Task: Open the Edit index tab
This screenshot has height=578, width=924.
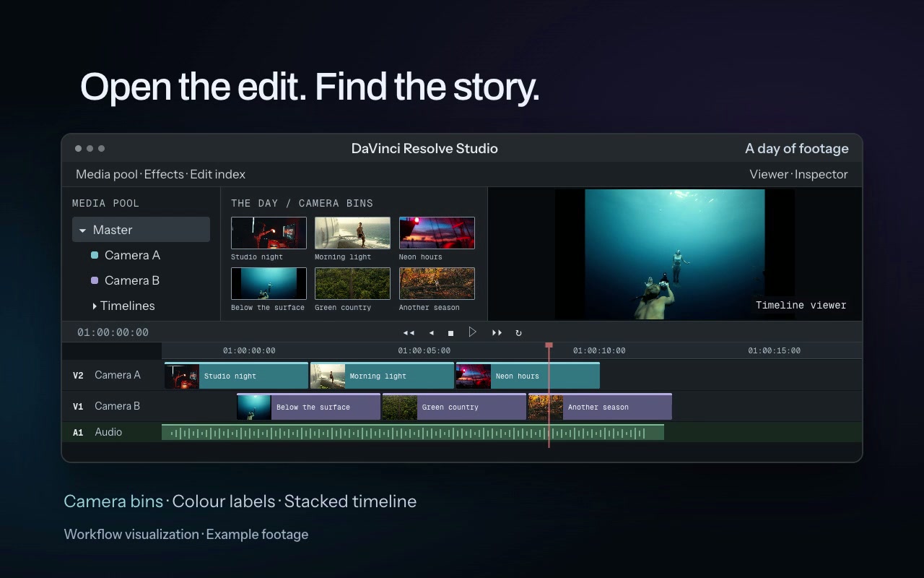Action: pos(217,174)
